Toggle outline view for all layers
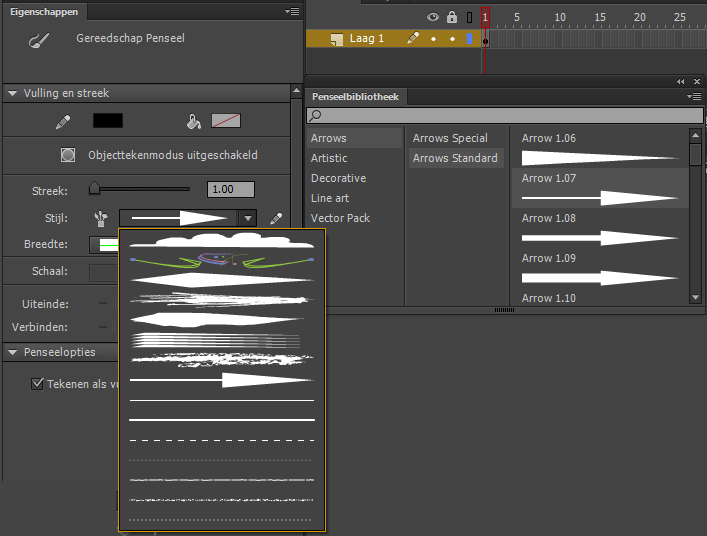 pos(469,17)
